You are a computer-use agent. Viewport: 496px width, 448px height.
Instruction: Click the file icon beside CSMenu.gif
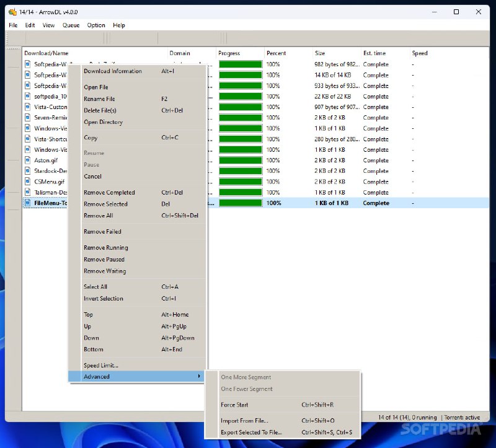pyautogui.click(x=28, y=182)
